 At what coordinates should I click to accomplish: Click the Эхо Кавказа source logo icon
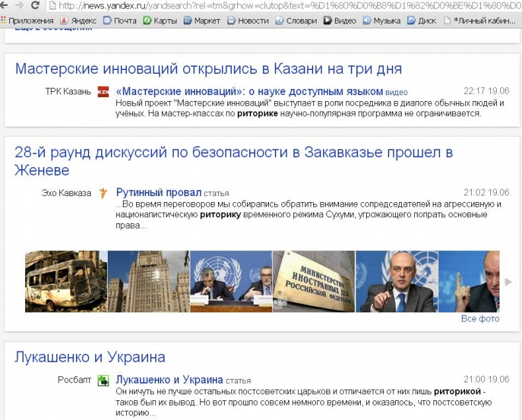pyautogui.click(x=103, y=193)
